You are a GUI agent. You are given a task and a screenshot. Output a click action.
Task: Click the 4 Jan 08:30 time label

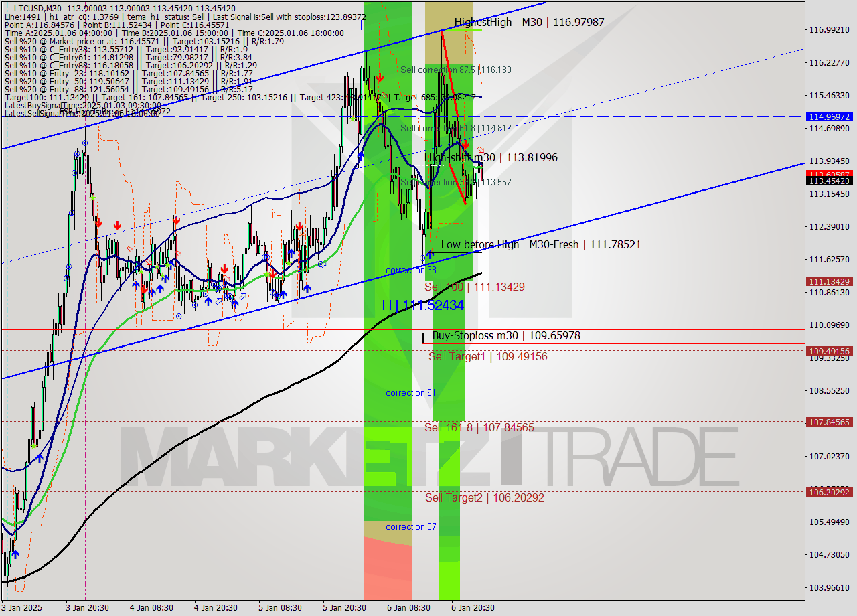pyautogui.click(x=151, y=607)
